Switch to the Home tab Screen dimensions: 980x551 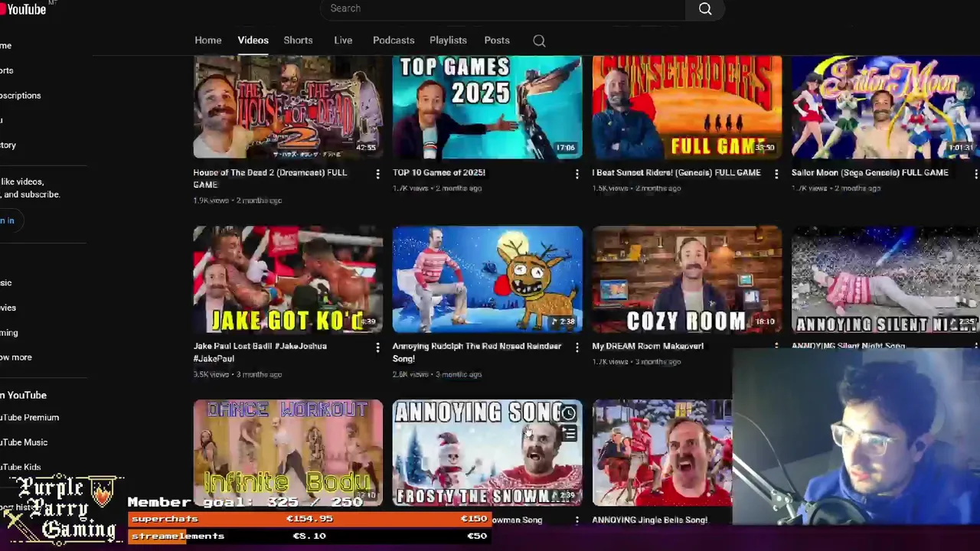point(207,41)
